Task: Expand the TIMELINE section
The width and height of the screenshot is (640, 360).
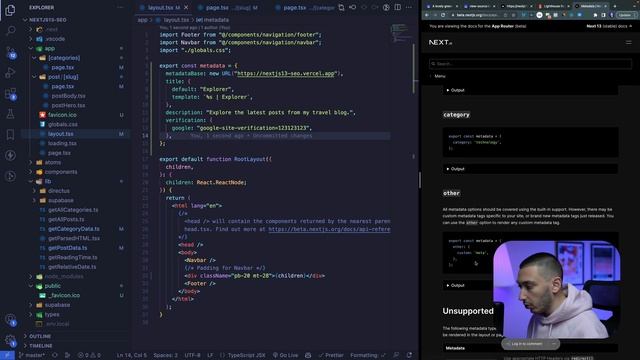Action: (x=41, y=346)
